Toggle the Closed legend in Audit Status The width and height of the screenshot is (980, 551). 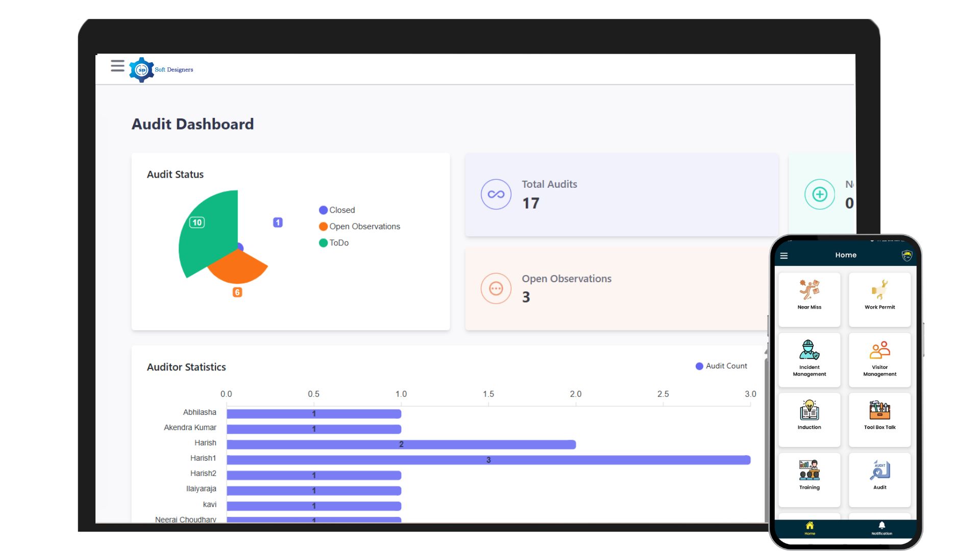[x=337, y=210]
